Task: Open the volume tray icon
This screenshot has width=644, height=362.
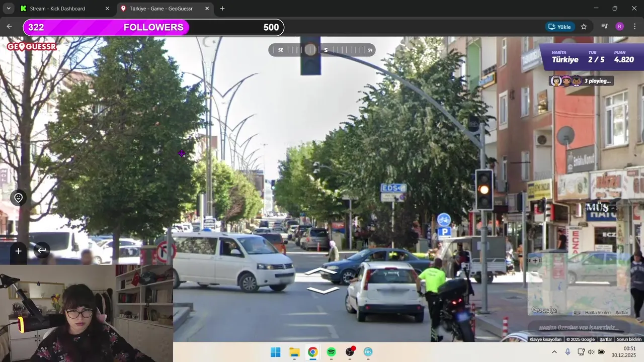Action: 591,352
